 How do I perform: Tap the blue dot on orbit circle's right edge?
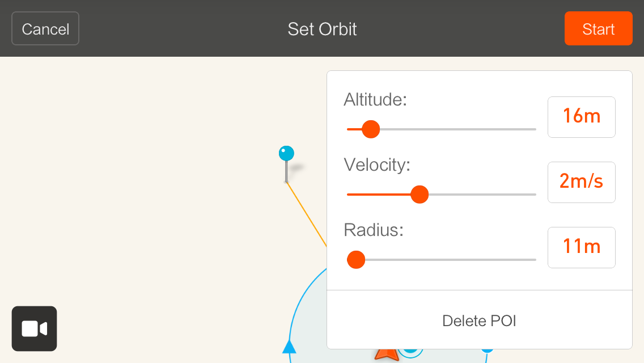coord(487,351)
